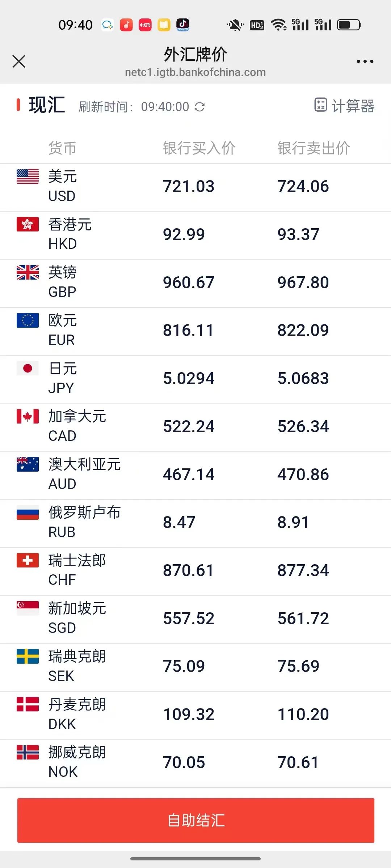
Task: Tap the Canadian flag icon for CAD
Action: coord(28,416)
